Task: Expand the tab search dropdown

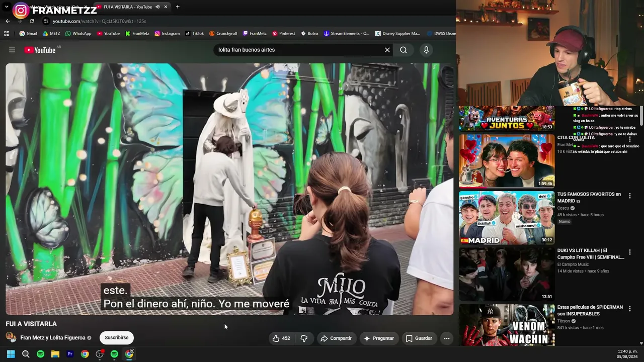Action: 7,7
